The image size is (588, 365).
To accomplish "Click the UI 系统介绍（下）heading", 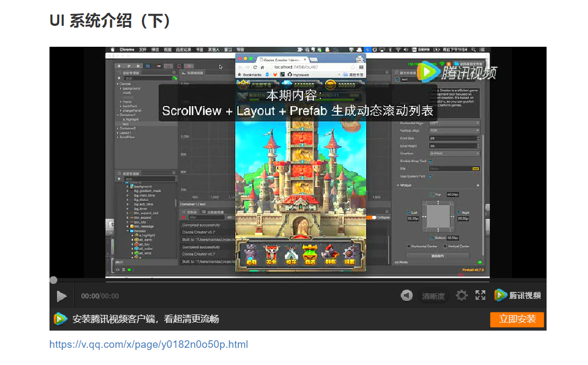I will click(110, 20).
